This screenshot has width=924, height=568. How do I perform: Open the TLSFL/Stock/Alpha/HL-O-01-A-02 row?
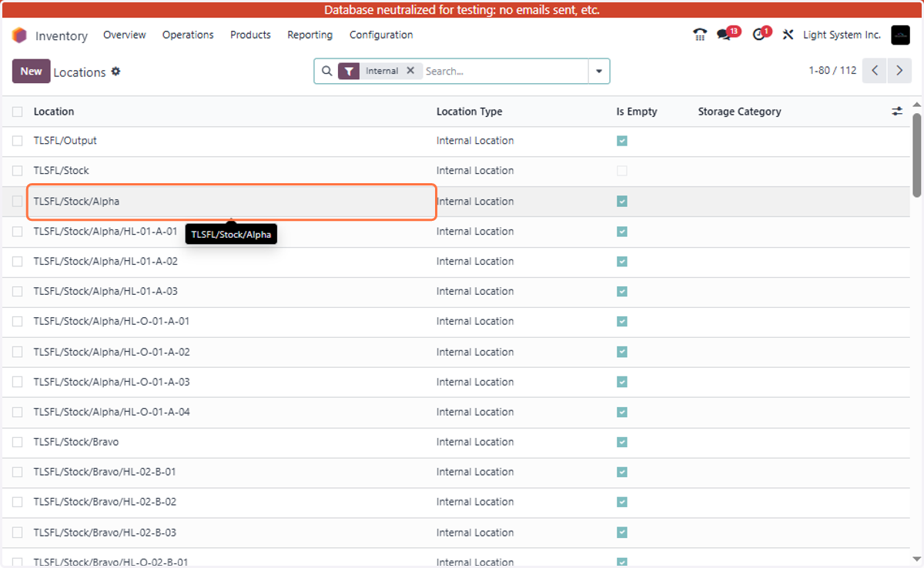[x=456, y=352]
